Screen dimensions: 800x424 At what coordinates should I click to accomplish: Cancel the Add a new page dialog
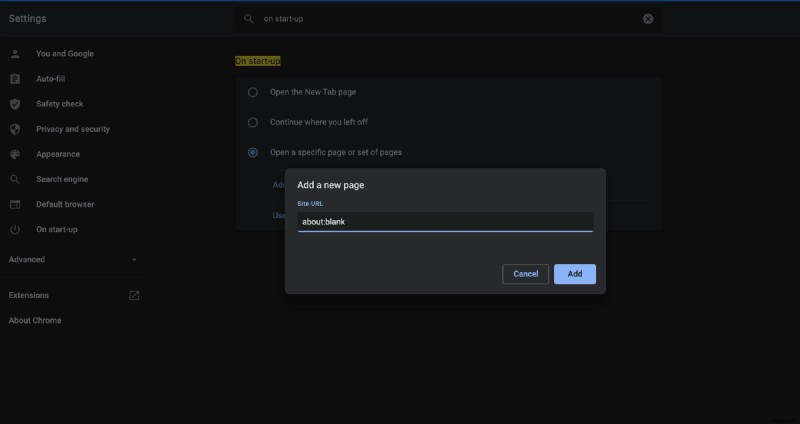526,274
